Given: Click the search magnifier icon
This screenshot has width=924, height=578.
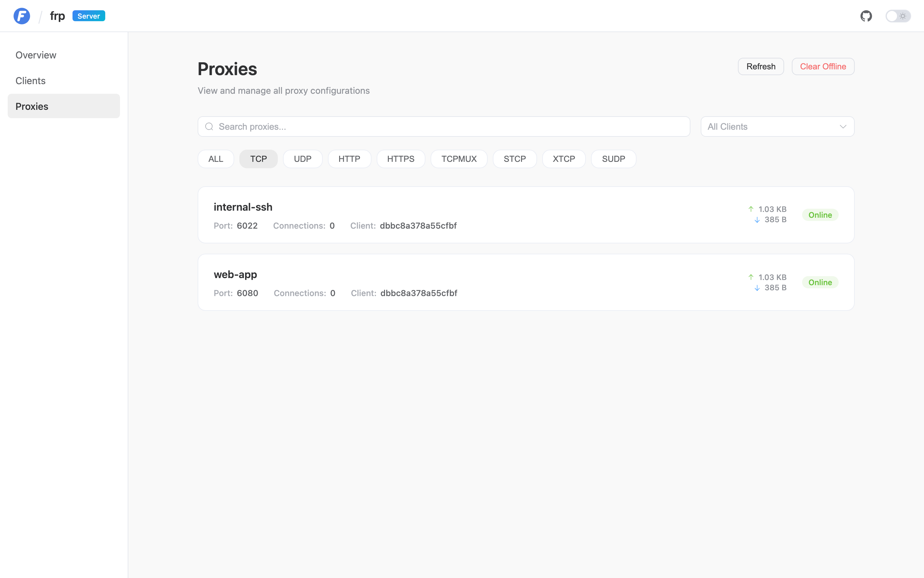Looking at the screenshot, I should (x=209, y=127).
